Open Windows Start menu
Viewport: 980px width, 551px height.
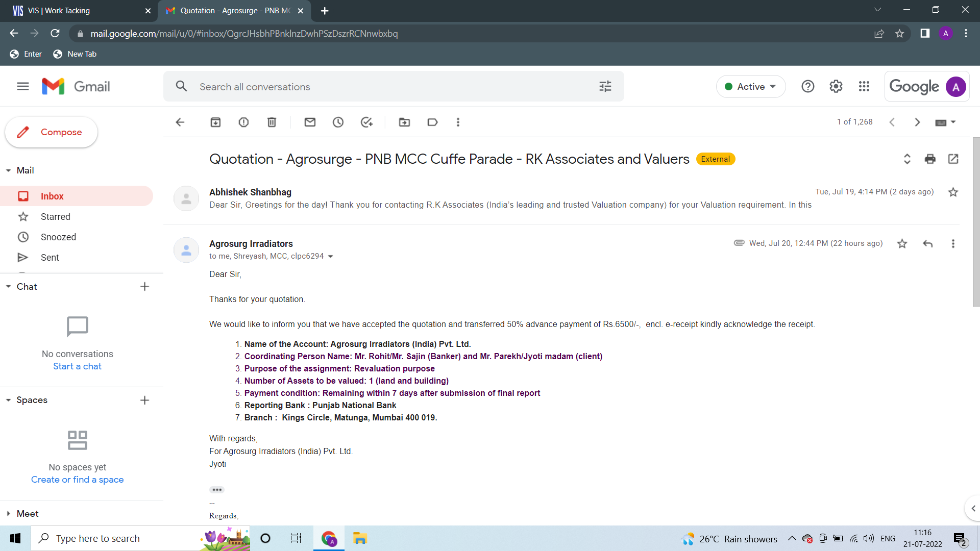pyautogui.click(x=15, y=538)
